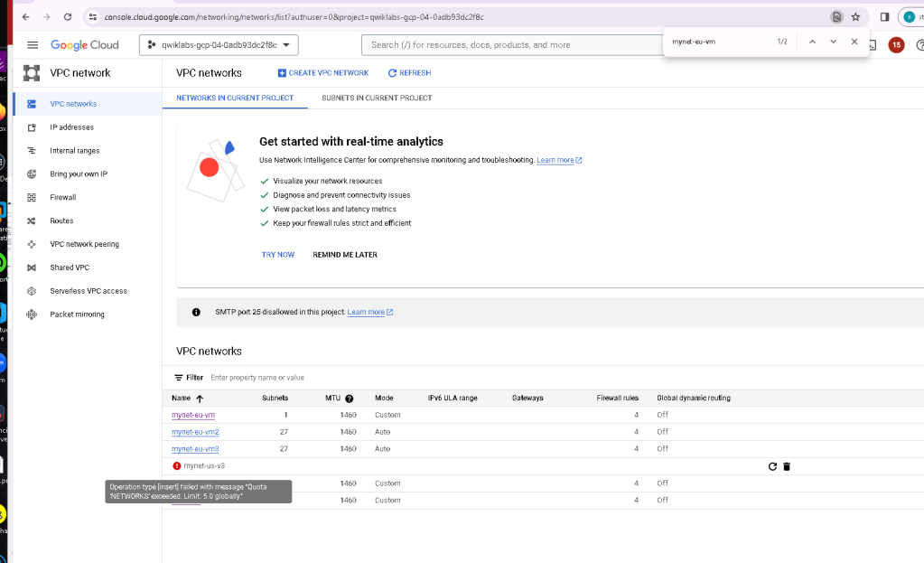Screen dimensions: 924x563
Task: Click the IP addresses sidebar icon
Action: 32,127
